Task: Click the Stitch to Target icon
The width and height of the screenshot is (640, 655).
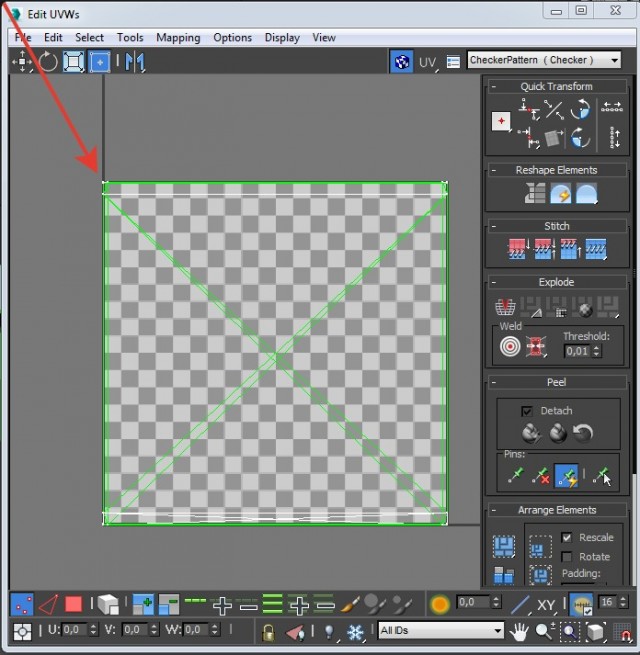Action: (x=518, y=249)
